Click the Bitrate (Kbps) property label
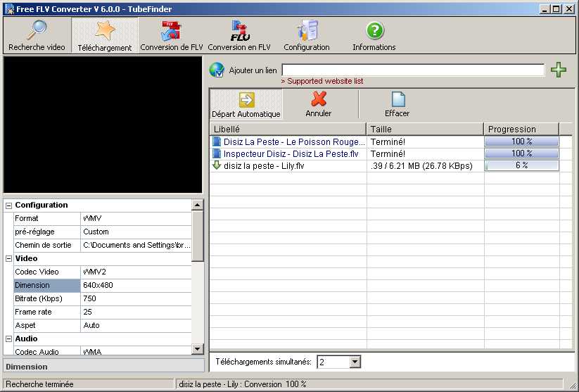579x392 pixels. [x=47, y=298]
